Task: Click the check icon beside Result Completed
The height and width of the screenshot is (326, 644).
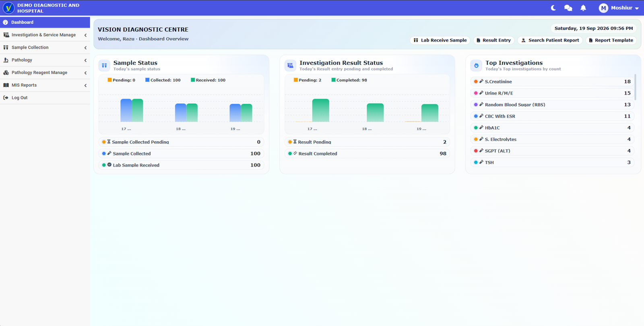Action: coord(295,153)
